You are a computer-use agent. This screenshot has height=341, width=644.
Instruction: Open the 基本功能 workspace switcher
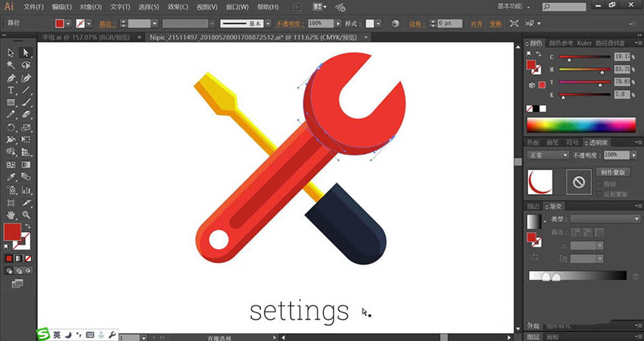513,6
